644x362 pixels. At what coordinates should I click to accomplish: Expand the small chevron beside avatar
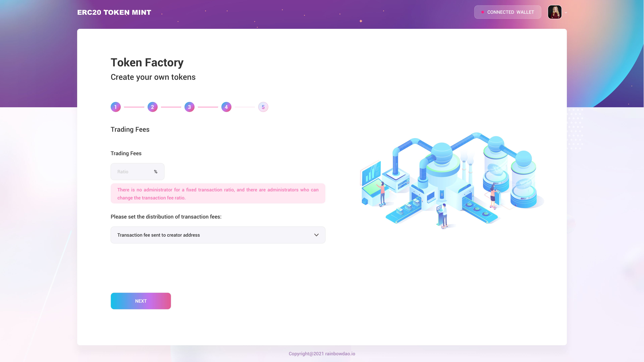coord(566,13)
